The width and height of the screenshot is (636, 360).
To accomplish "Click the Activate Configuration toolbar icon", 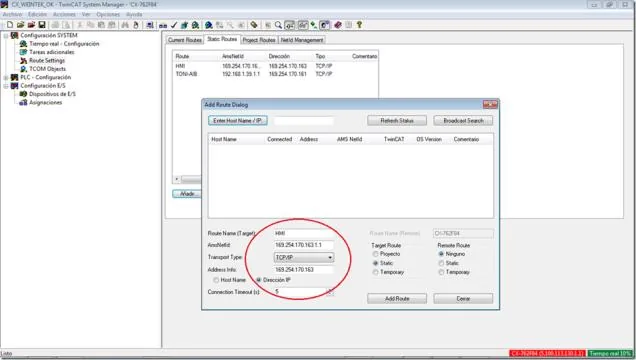I will [184, 25].
